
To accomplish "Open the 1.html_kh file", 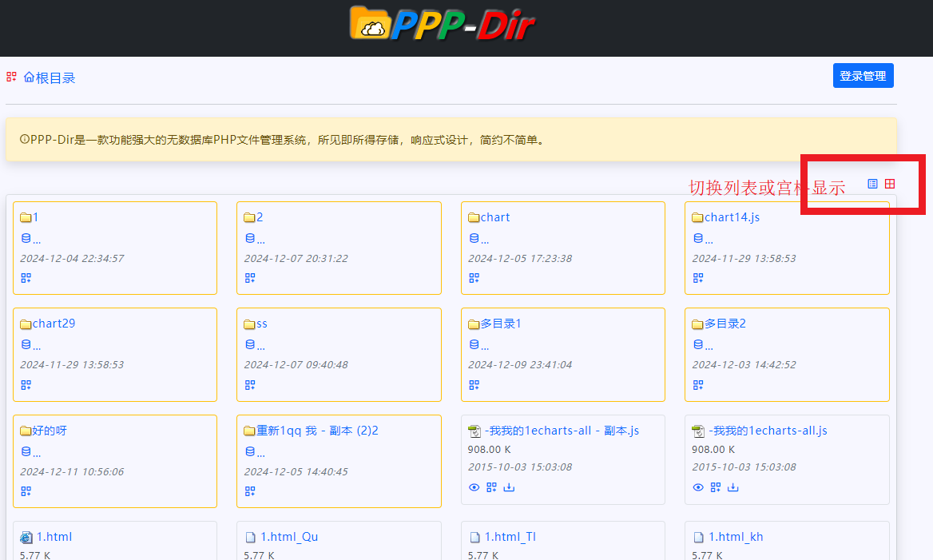I will (735, 537).
